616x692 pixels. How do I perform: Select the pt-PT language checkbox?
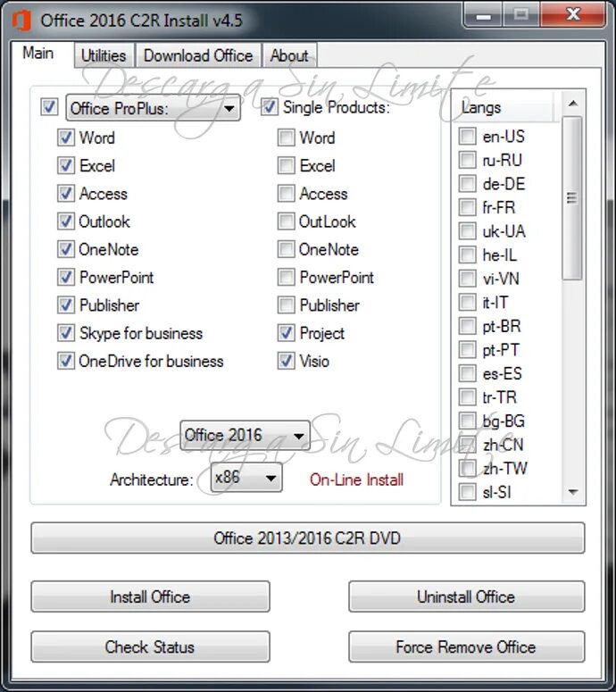[467, 350]
